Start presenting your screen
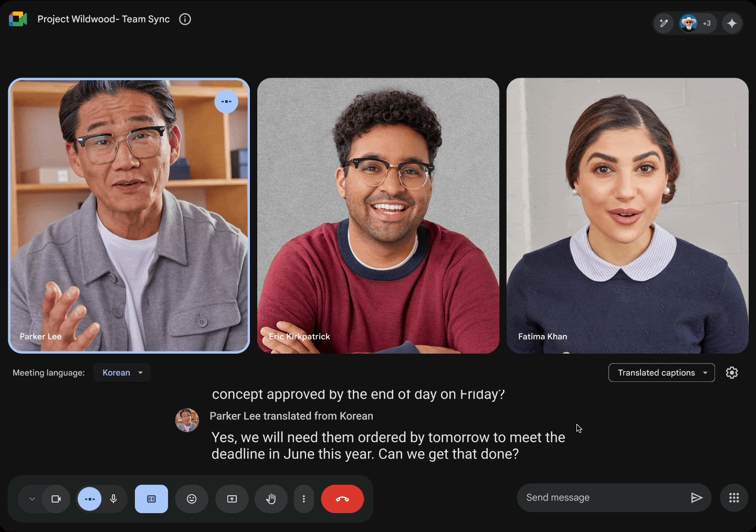This screenshot has height=532, width=756. point(232,499)
